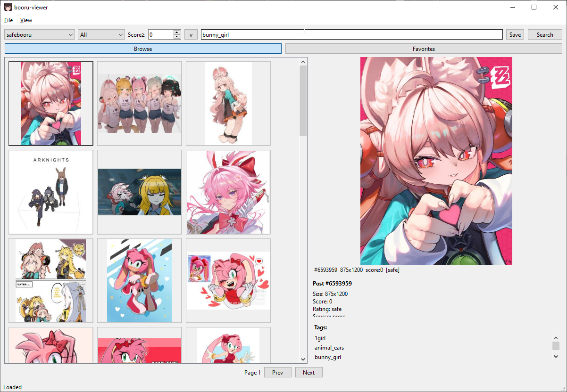This screenshot has width=567, height=392.
Task: Switch to the Favorites tab
Action: [x=423, y=49]
